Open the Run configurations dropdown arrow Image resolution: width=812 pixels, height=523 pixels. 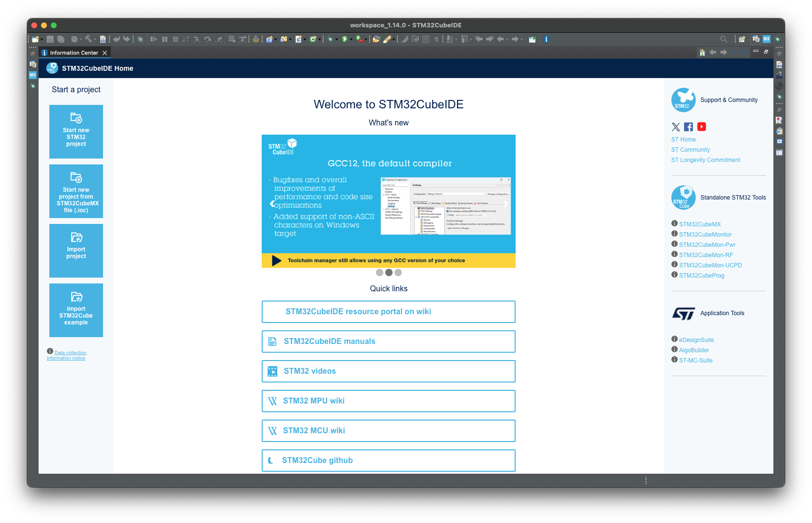(x=351, y=40)
